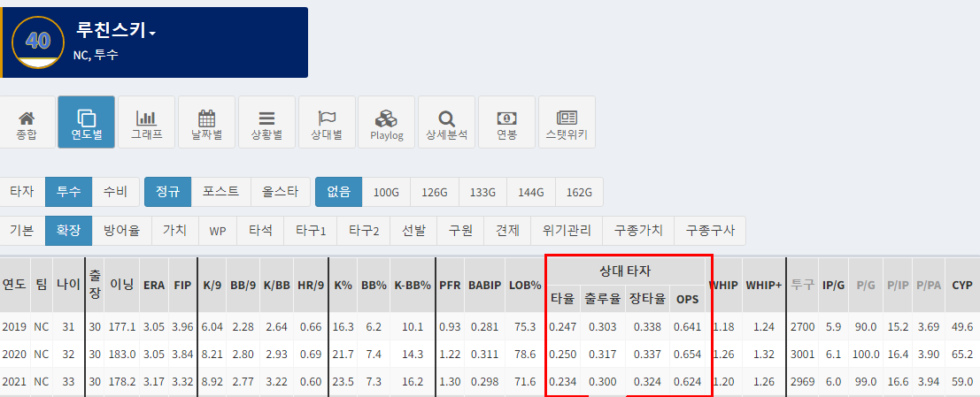Viewport: 980px width, 397px height.
Task: Sort by the BABIP column header
Action: pyautogui.click(x=485, y=285)
